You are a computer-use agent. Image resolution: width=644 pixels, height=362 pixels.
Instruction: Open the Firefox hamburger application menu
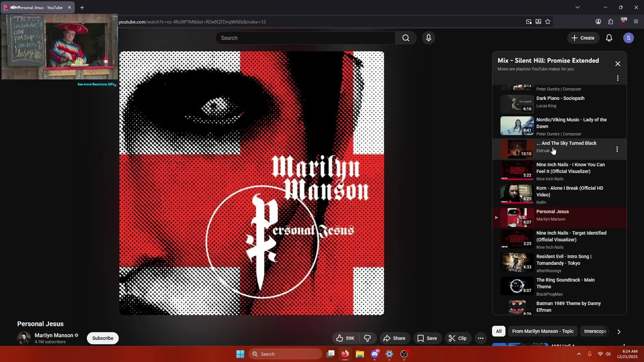coord(636,22)
